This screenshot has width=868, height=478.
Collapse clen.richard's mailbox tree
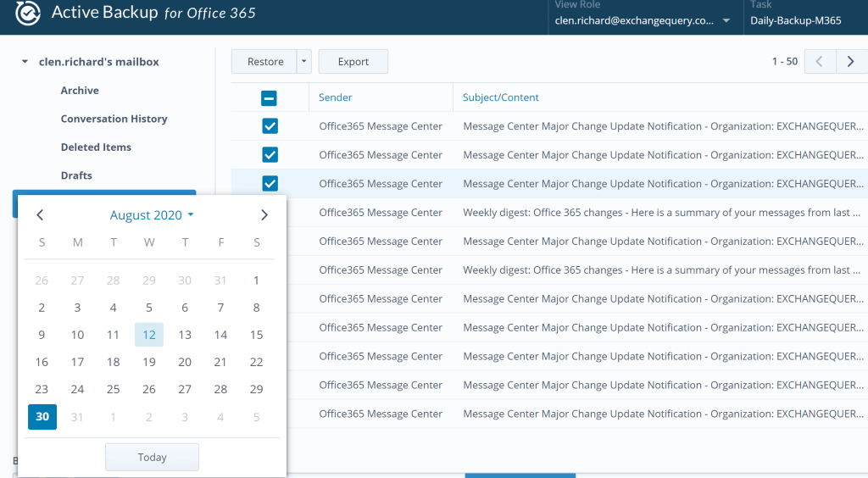(x=25, y=62)
